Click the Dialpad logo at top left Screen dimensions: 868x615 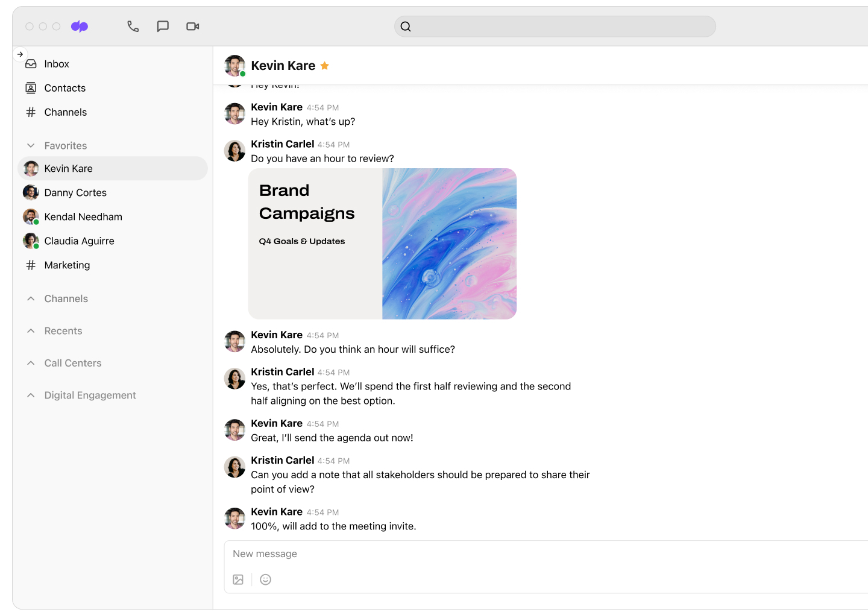click(79, 26)
